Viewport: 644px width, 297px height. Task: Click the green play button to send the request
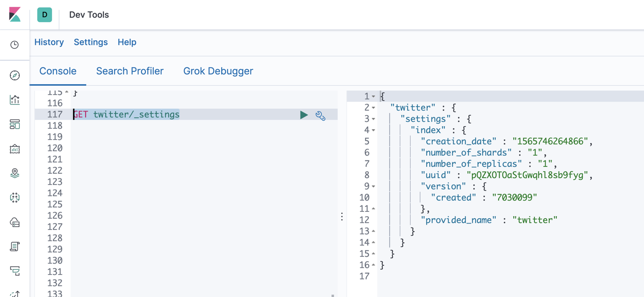point(304,114)
